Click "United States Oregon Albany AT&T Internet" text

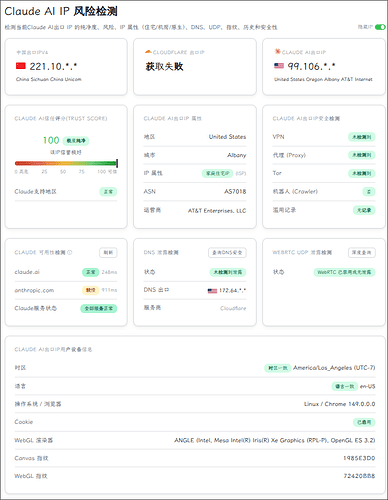(x=323, y=79)
